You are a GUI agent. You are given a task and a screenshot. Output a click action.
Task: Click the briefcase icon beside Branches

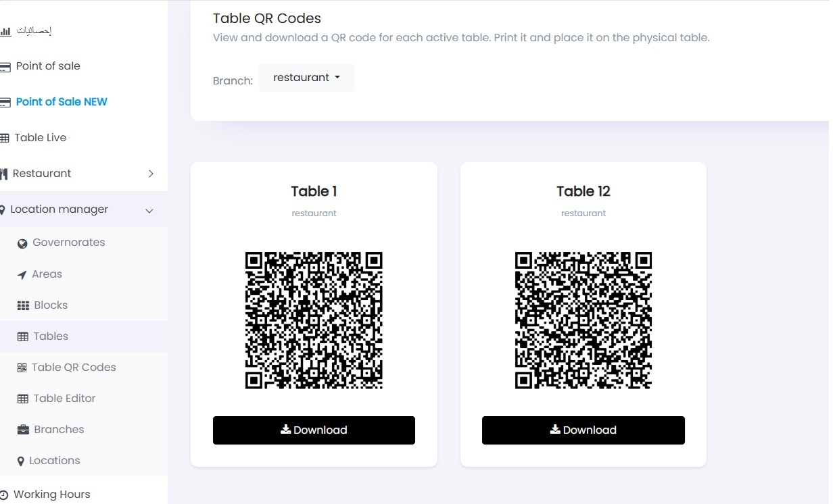pyautogui.click(x=23, y=430)
